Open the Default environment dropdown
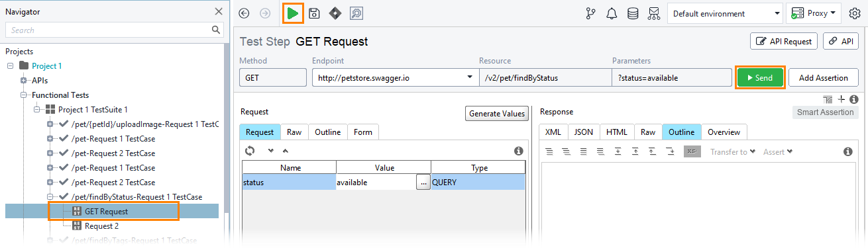Image resolution: width=868 pixels, height=248 pixels. coord(725,13)
